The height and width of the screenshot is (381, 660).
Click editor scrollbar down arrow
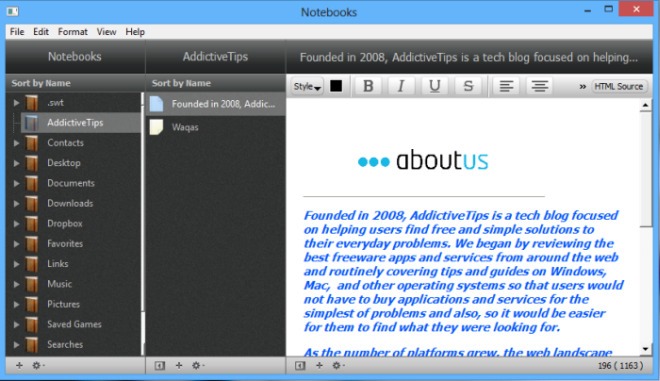(645, 349)
